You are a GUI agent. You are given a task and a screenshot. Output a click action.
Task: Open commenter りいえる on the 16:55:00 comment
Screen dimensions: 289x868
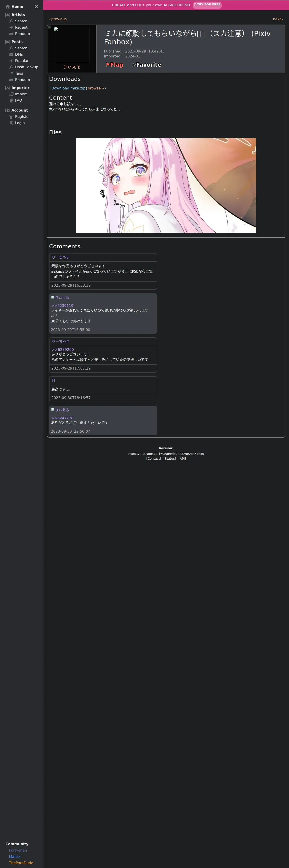click(x=62, y=297)
